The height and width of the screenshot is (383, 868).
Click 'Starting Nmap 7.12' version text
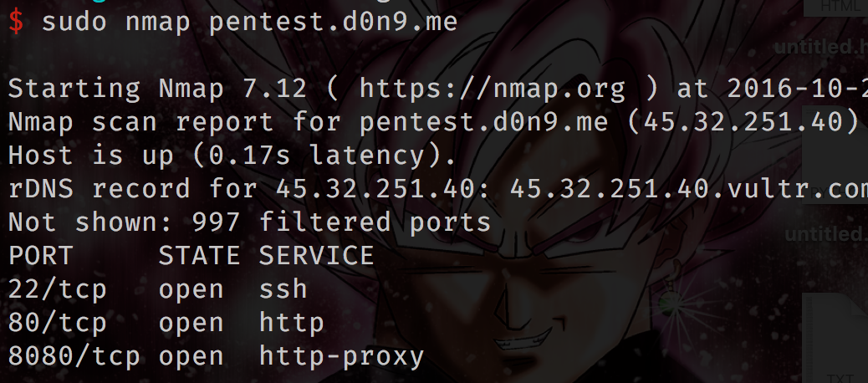pyautogui.click(x=157, y=88)
